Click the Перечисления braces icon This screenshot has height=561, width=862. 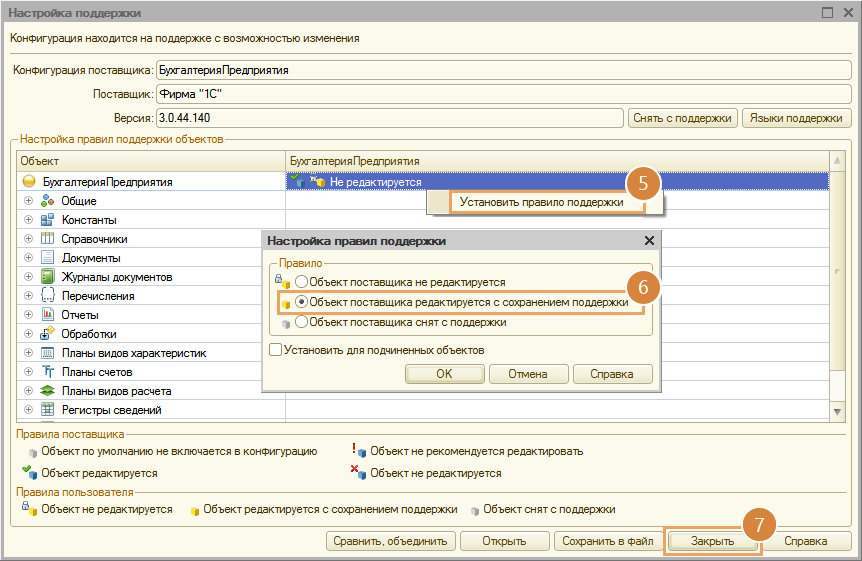tap(47, 296)
